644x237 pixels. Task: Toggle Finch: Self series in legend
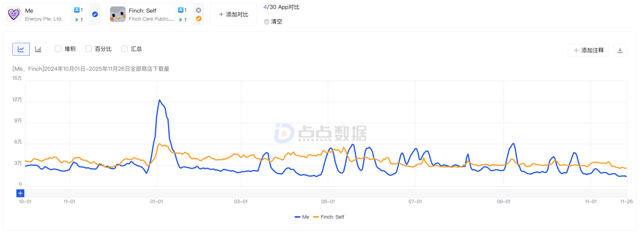coord(329,217)
